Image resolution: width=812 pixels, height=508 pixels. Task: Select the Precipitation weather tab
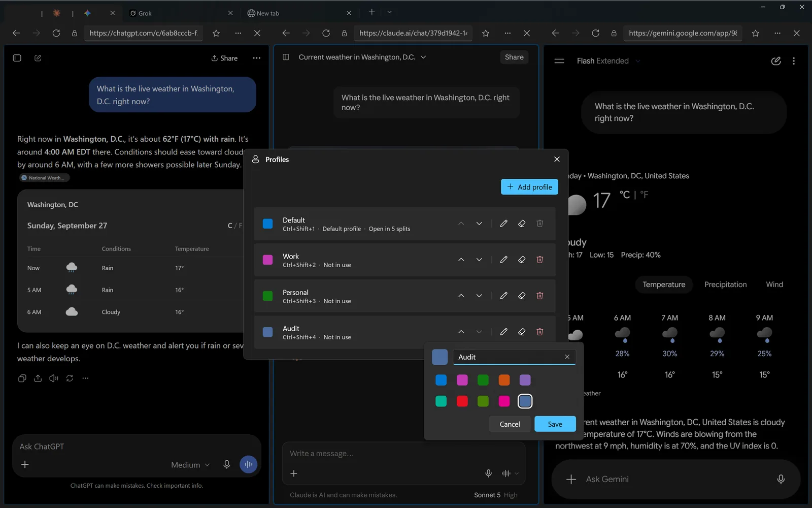(x=725, y=284)
